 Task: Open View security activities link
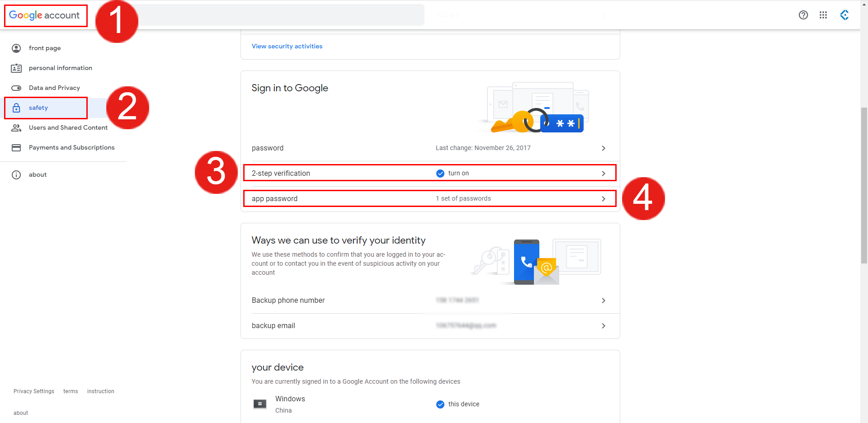(287, 47)
